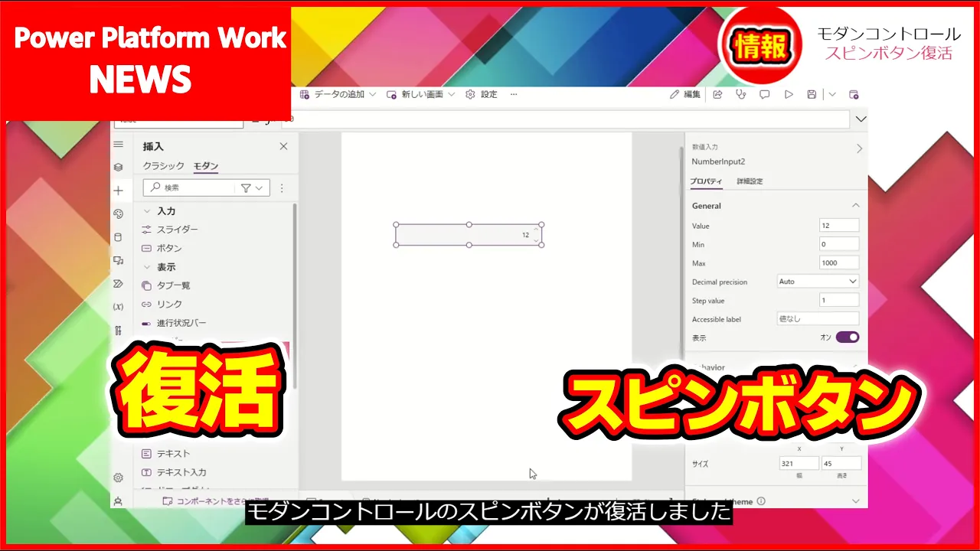Open the Decimal precision dropdown
Screen dimensions: 980x551
click(818, 282)
